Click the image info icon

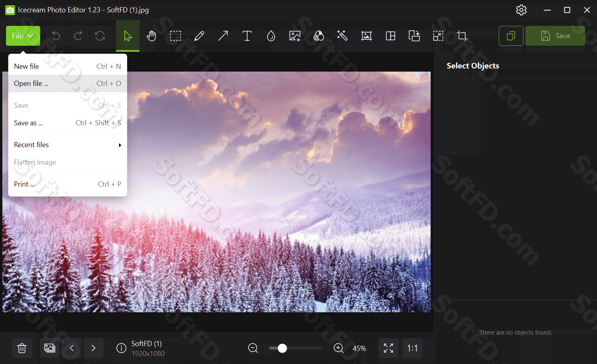[121, 348]
